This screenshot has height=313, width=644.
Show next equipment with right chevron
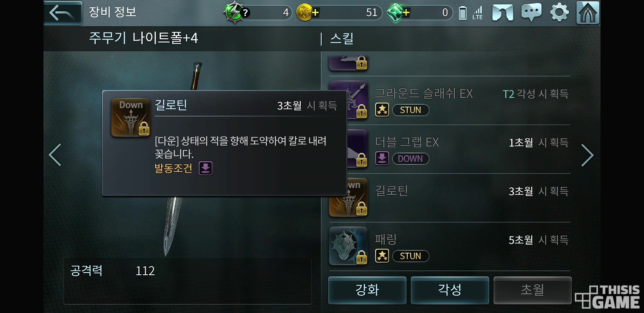587,155
